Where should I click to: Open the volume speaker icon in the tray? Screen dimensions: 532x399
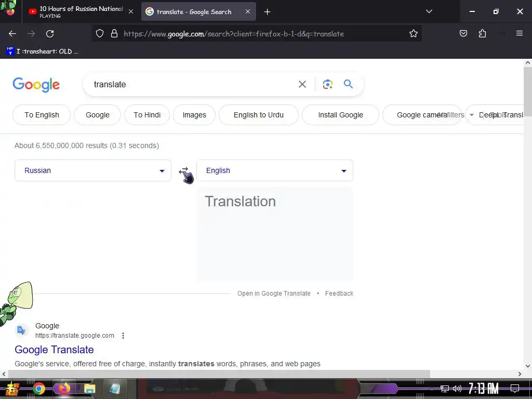tap(457, 389)
